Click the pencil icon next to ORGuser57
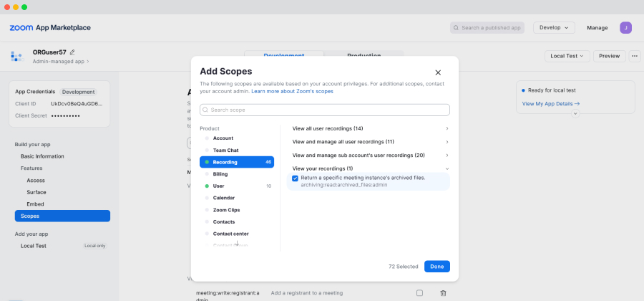 72,52
